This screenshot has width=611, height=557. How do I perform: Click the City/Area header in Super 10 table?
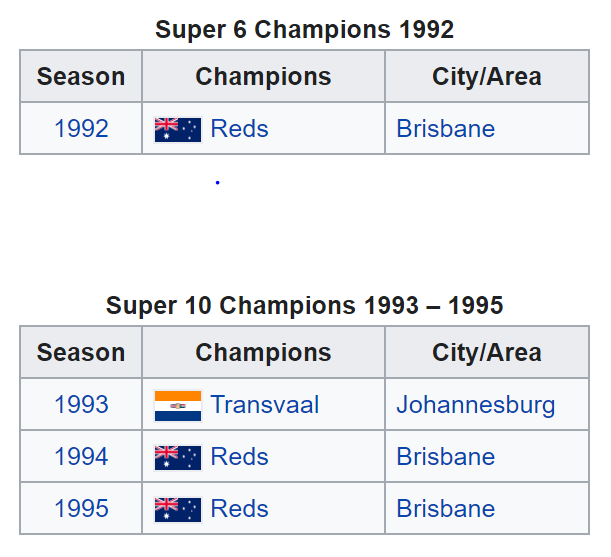tap(487, 352)
